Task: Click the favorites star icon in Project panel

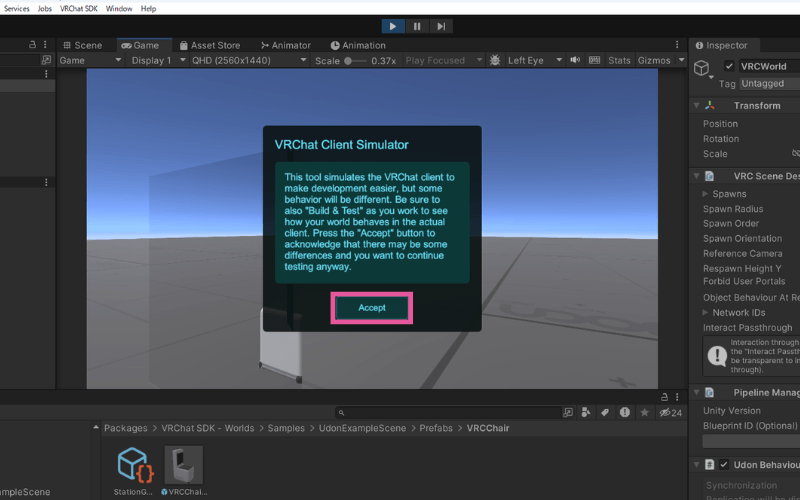Action: pos(644,412)
